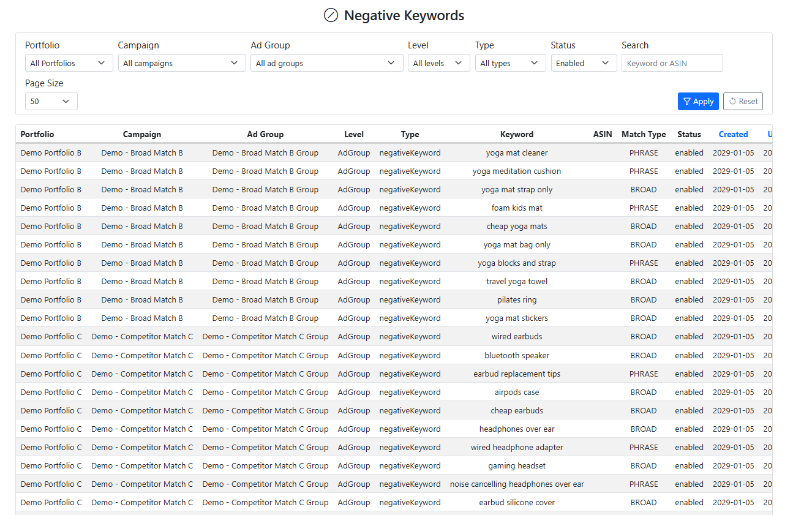Select the 'yoga mat cleaner' keyword row
The height and width of the screenshot is (515, 812).
516,152
